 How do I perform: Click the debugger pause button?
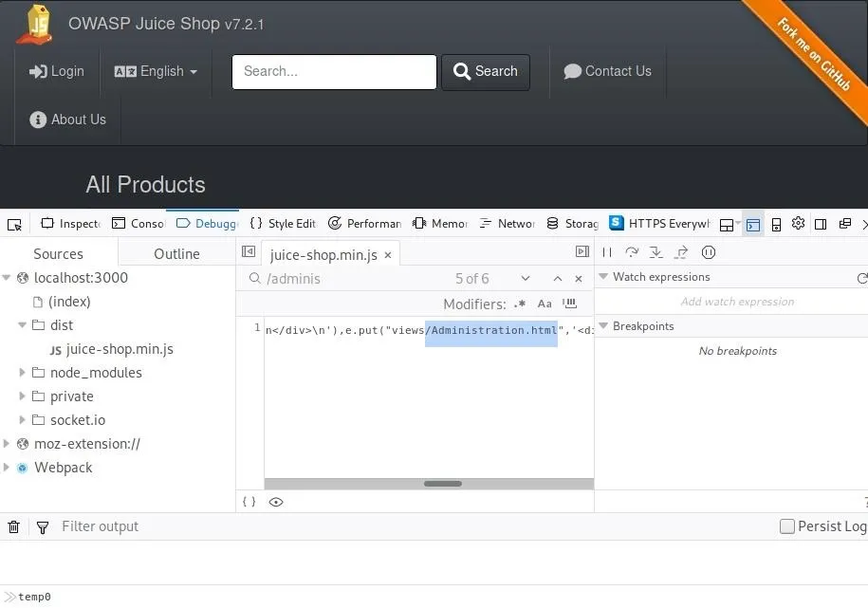[x=607, y=252]
